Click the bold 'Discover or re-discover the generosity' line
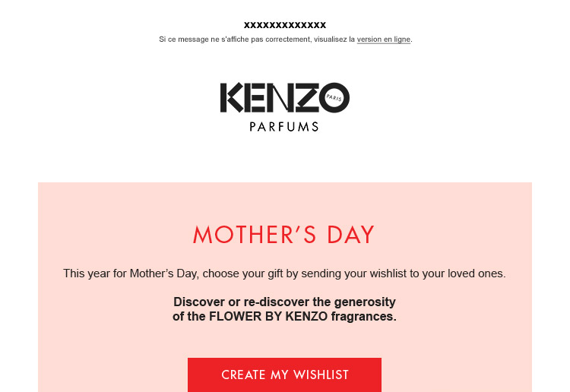 coord(284,302)
